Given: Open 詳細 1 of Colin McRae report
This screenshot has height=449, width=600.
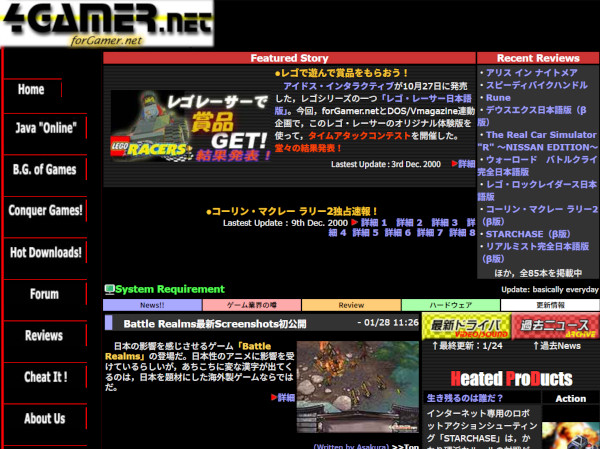Looking at the screenshot, I should click(x=373, y=222).
